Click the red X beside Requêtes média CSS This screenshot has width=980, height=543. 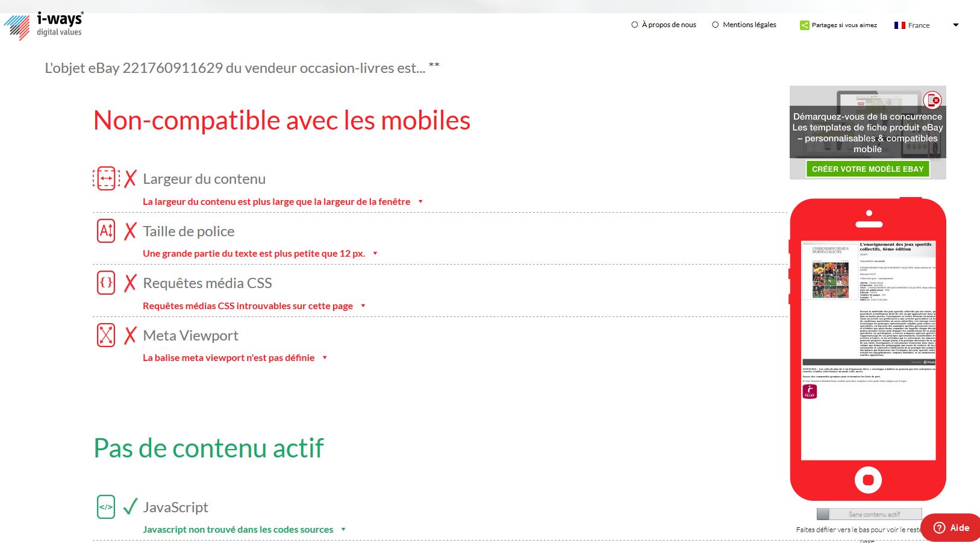130,283
